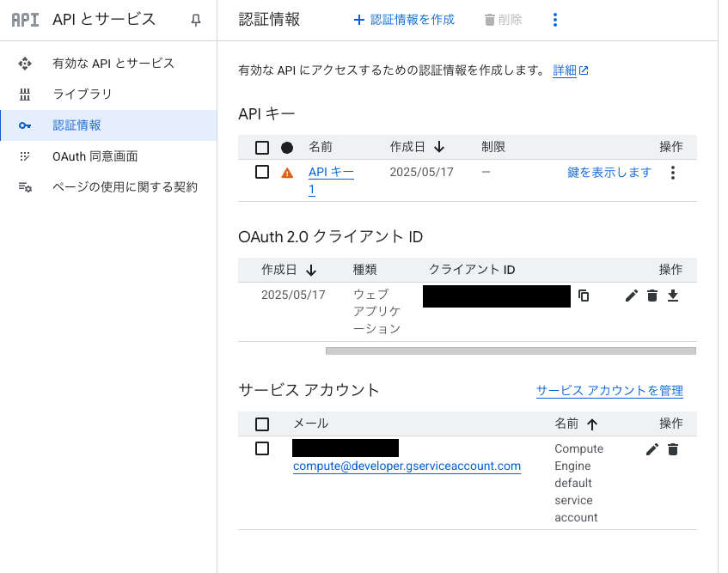Screen dimensions: 728x573
Task: Pin the API とサービス navigation panel
Action: [196, 20]
